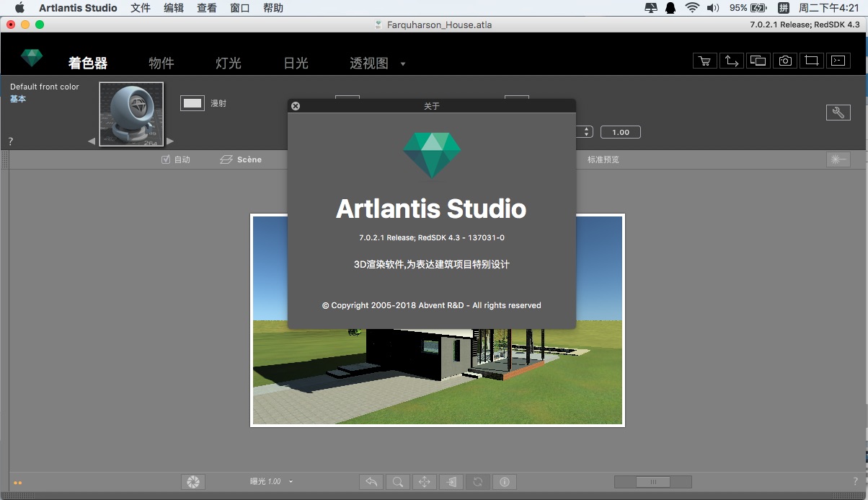Click the 拼 input method icon
Image resolution: width=868 pixels, height=500 pixels.
(782, 8)
